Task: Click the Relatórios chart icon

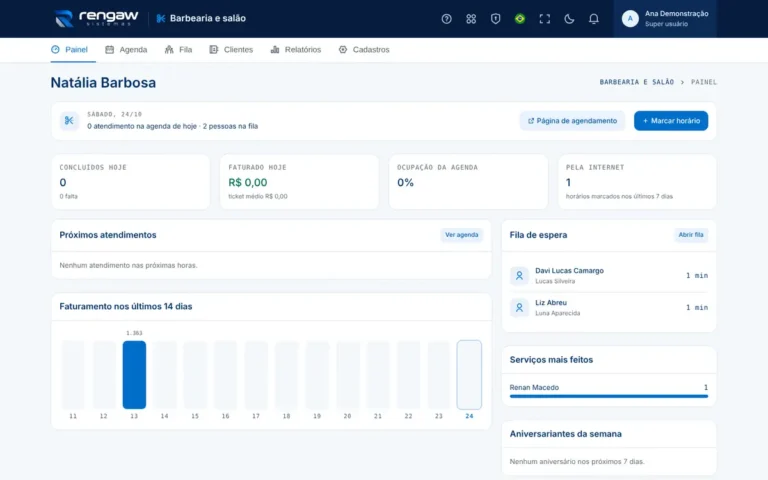Action: click(275, 49)
